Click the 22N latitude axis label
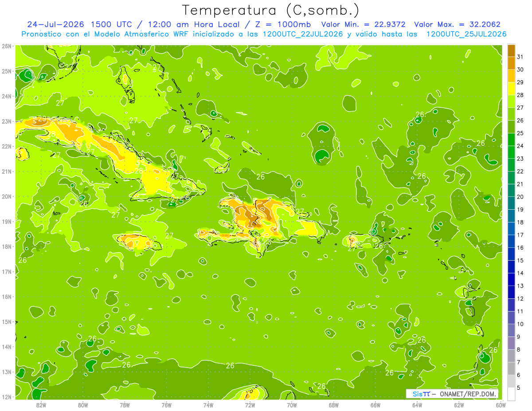This screenshot has height=411, width=532. click(x=6, y=146)
